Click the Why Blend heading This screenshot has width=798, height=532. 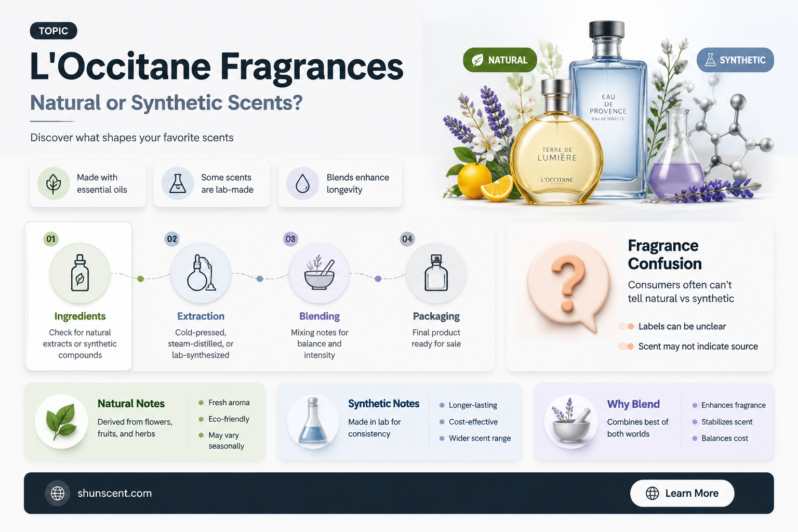pos(633,404)
